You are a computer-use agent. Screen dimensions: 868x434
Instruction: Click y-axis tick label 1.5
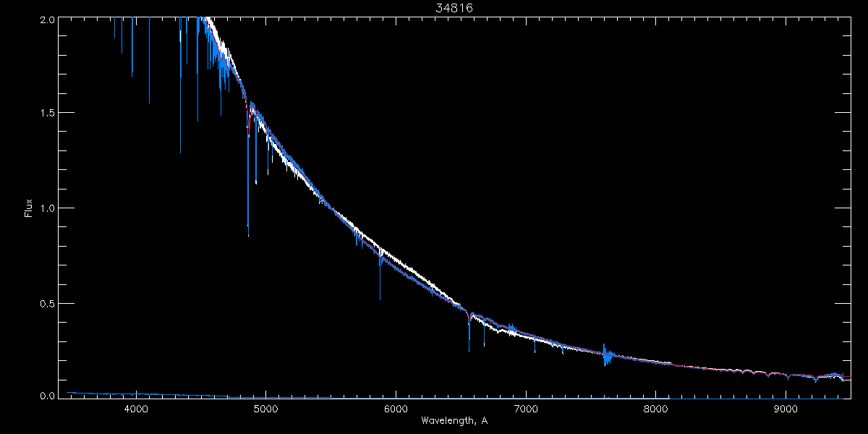pos(47,113)
